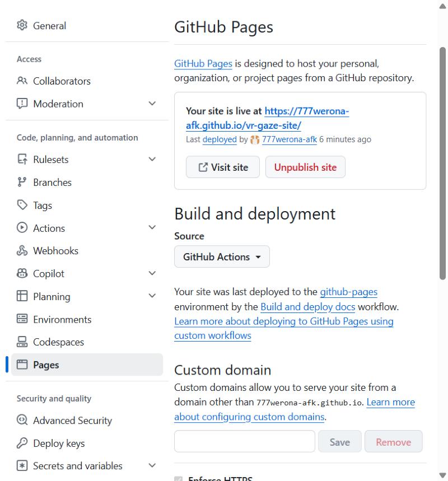The width and height of the screenshot is (448, 481).
Task: Click the scrollbar up arrow
Action: [442, 6]
